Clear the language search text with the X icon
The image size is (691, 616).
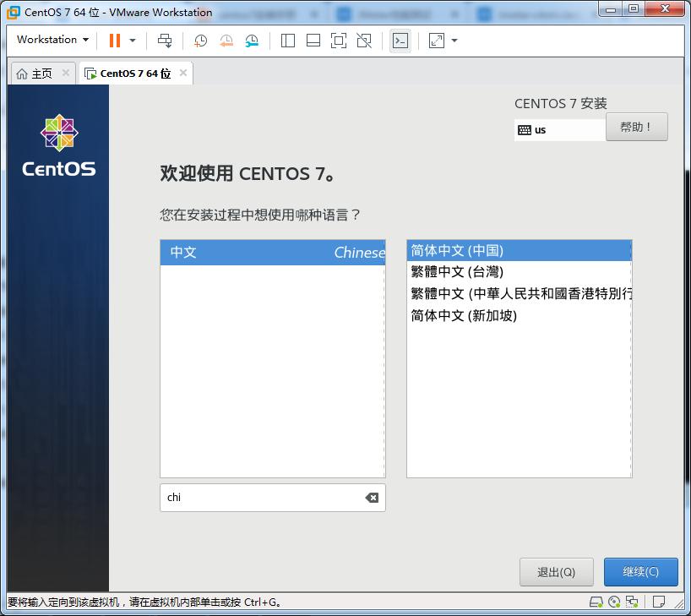373,498
